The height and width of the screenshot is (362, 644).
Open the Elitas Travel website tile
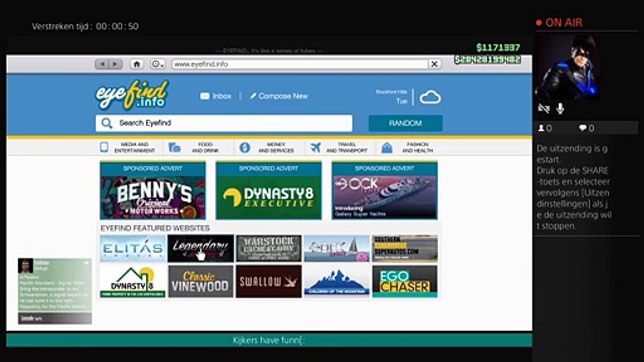click(x=132, y=248)
